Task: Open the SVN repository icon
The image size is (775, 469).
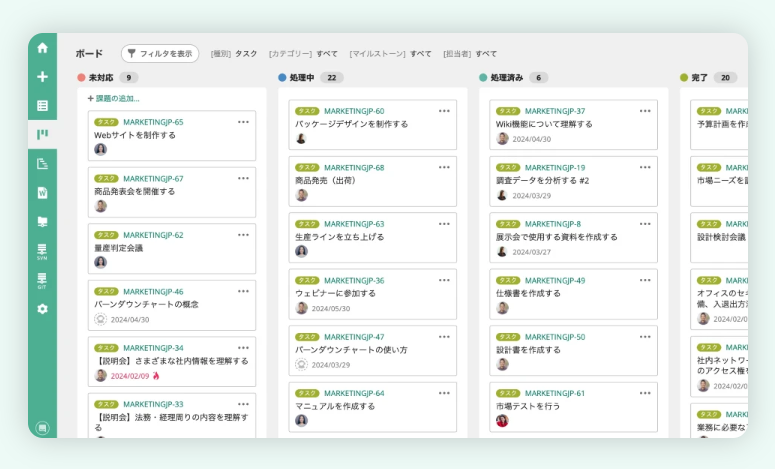Action: tap(43, 251)
